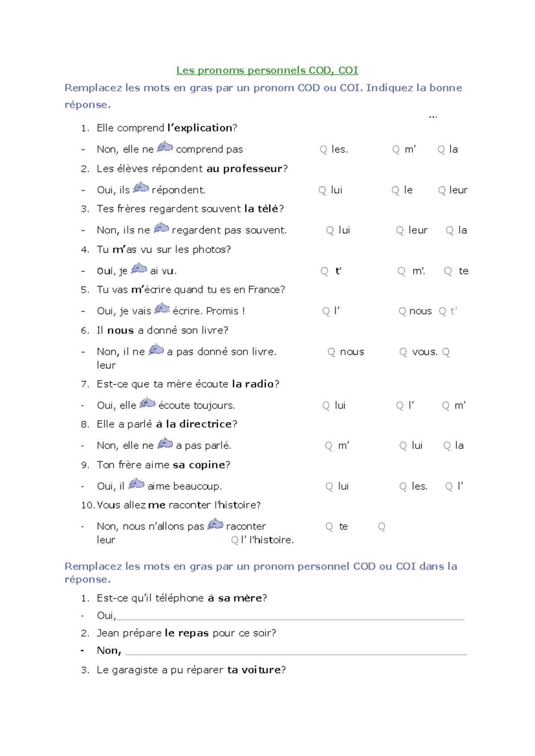Select option "t'" for "Oui, je ai vu"
Viewport: 535px width, 756px height.
325,271
